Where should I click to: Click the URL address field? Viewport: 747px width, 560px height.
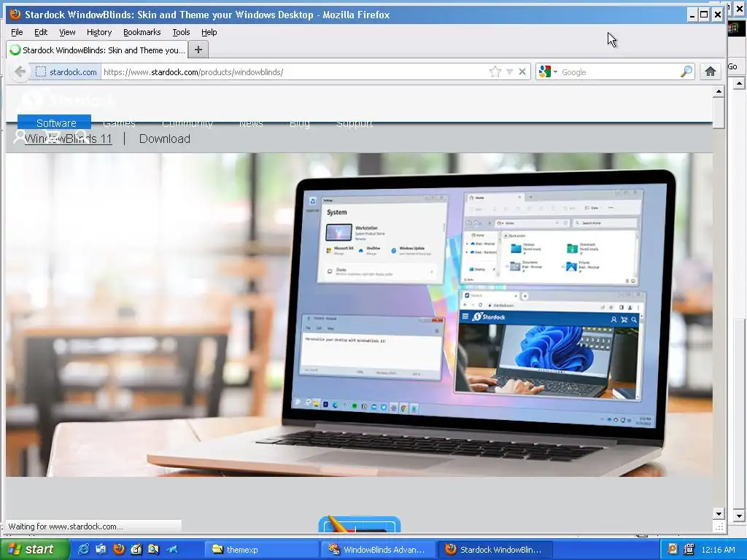click(x=293, y=72)
